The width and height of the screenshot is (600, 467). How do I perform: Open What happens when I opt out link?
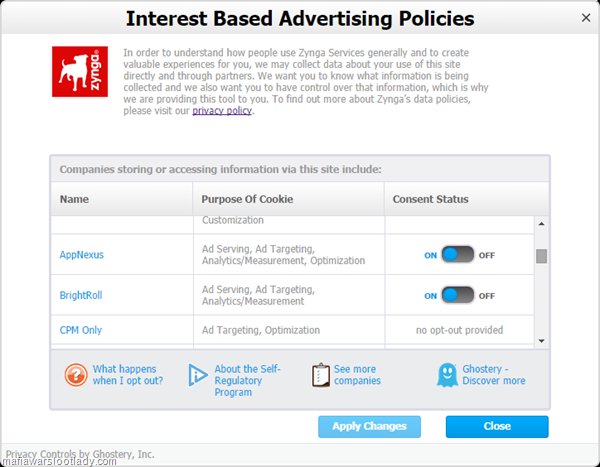click(128, 375)
